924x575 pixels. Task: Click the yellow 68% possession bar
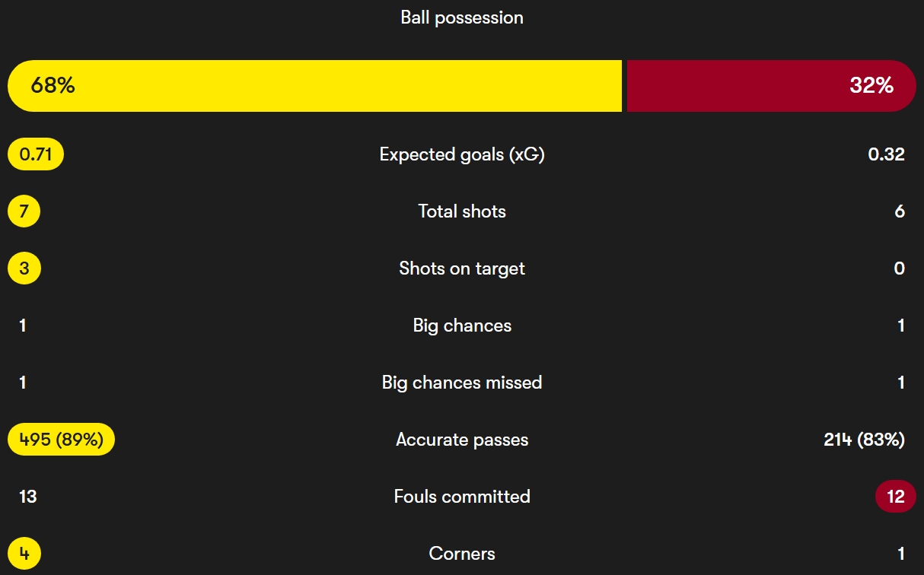click(x=314, y=86)
